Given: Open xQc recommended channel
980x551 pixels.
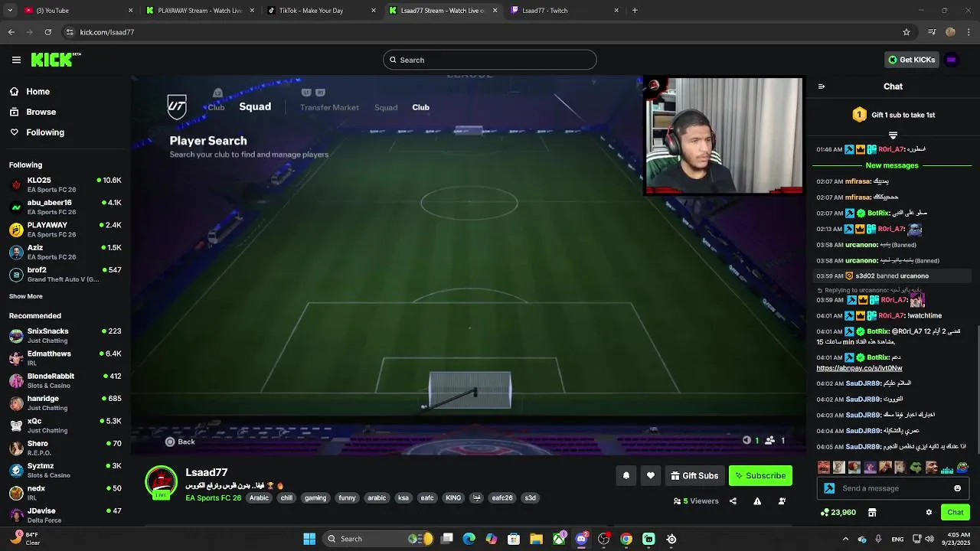Looking at the screenshot, I should [x=65, y=425].
